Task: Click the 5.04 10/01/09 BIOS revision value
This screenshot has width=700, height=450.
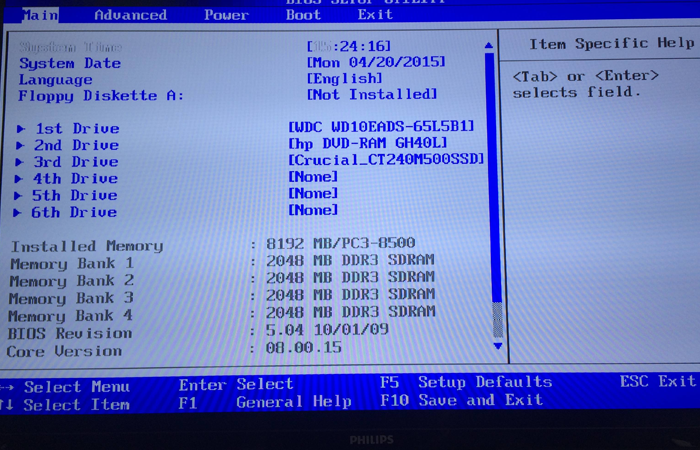Action: (x=327, y=330)
